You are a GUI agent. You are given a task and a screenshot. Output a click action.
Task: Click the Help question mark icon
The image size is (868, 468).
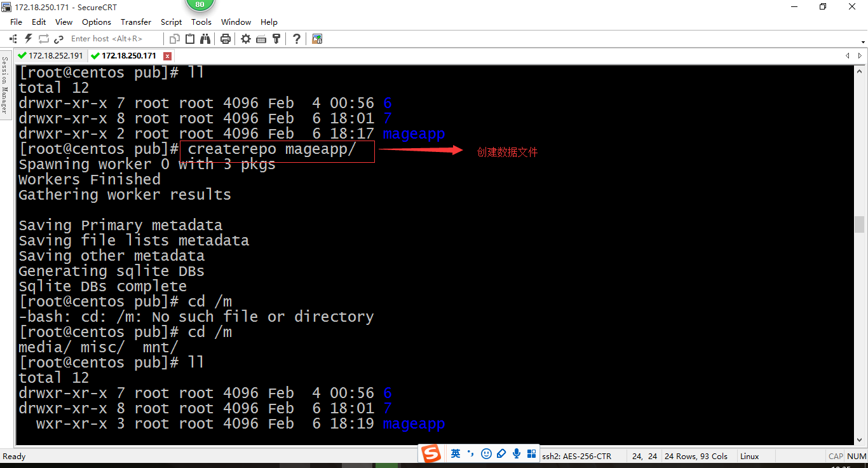pyautogui.click(x=297, y=39)
